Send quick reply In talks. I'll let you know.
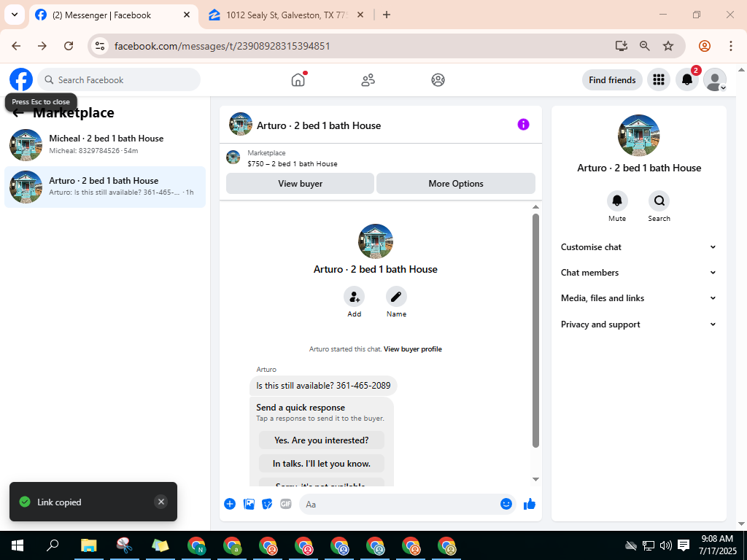The width and height of the screenshot is (747, 560). (322, 463)
